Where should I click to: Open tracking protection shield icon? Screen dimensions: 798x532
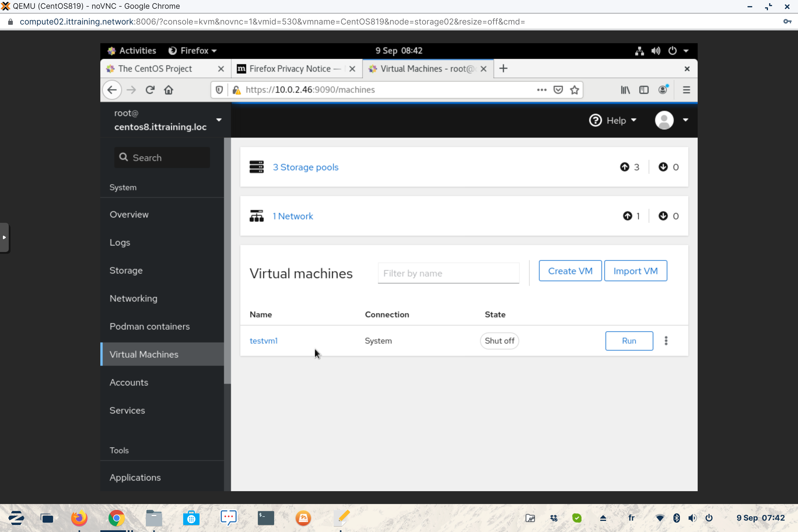220,90
